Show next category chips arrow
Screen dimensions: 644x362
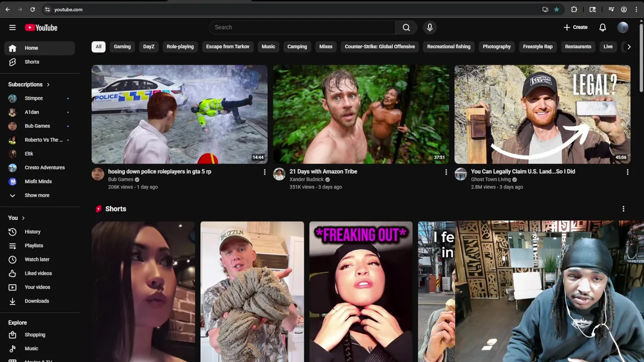click(x=628, y=47)
